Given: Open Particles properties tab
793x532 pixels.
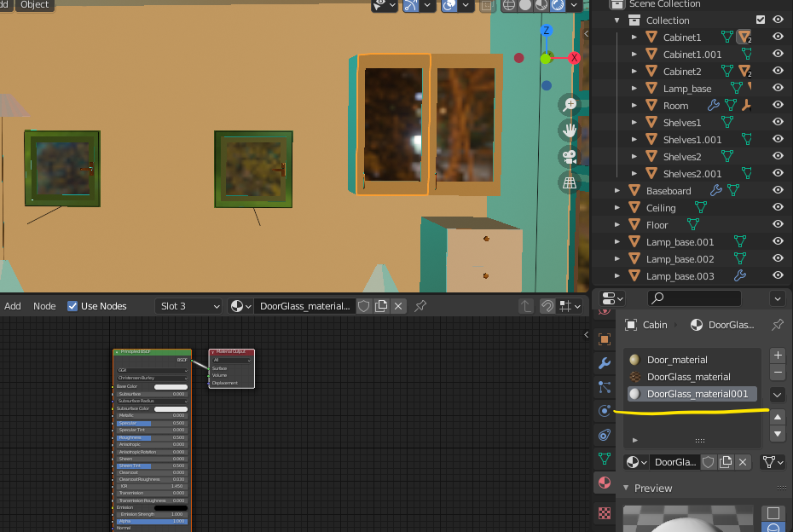Looking at the screenshot, I should (x=605, y=387).
